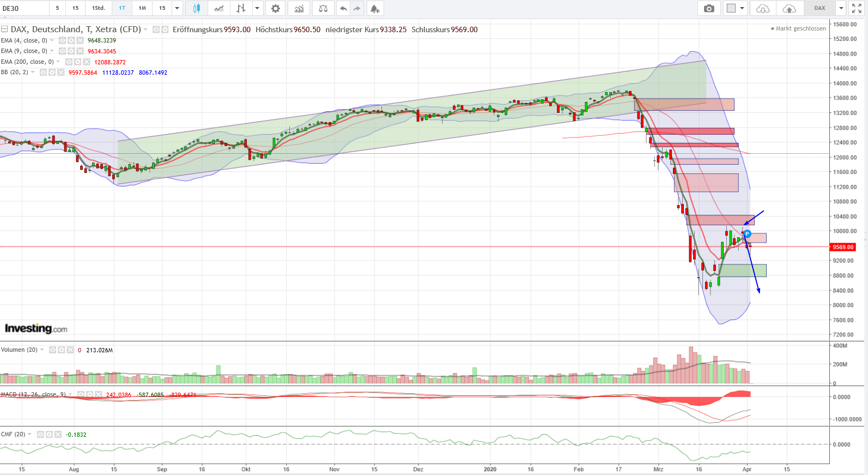Remove the Volumen (20) indicator

click(x=70, y=350)
